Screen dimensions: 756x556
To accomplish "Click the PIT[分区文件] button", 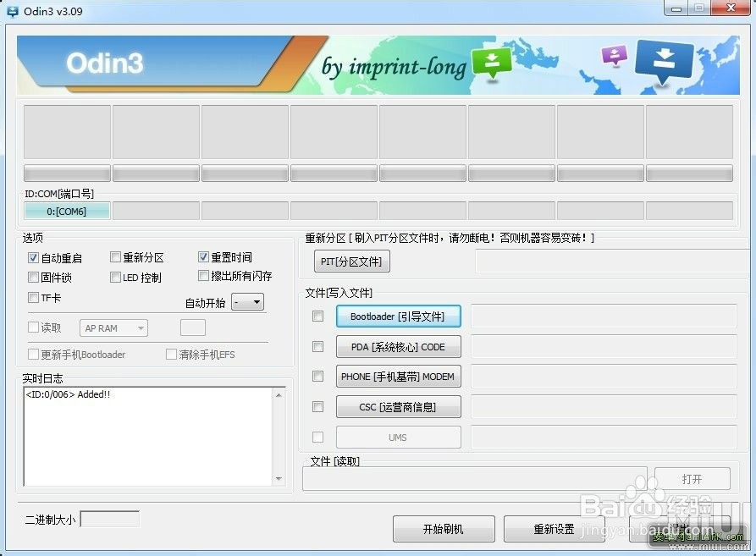I will [352, 261].
